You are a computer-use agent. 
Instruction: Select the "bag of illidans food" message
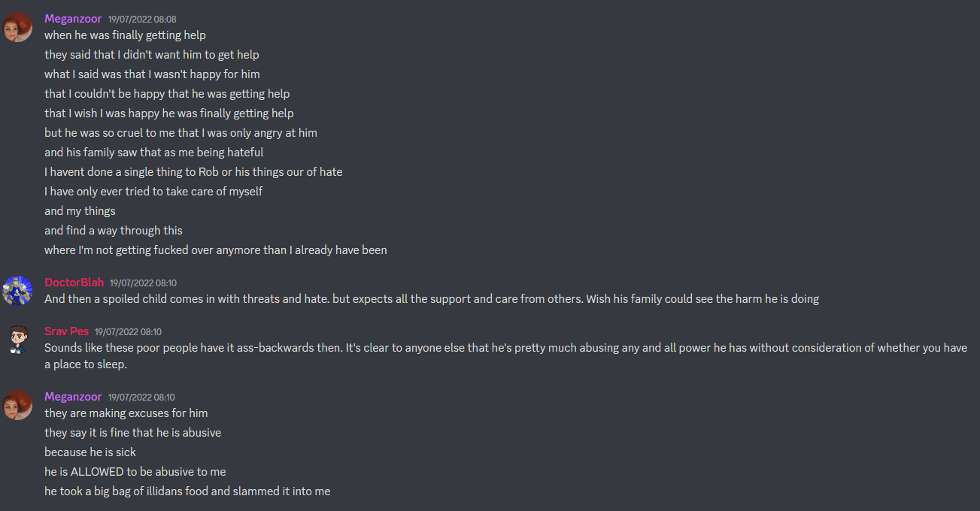point(187,491)
